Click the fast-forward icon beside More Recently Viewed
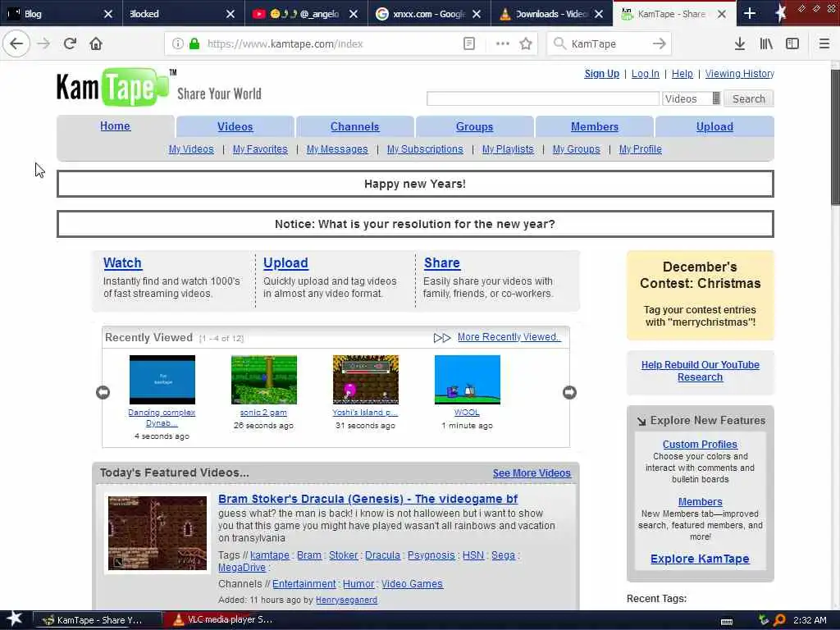This screenshot has height=630, width=840. pos(442,338)
